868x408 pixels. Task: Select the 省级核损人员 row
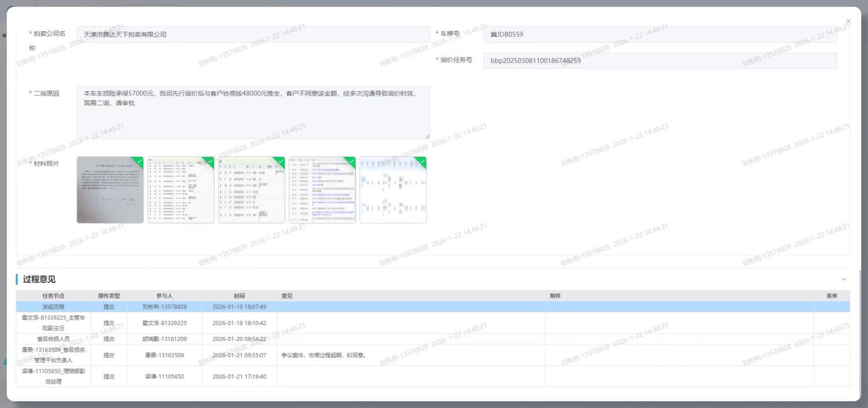[53, 339]
